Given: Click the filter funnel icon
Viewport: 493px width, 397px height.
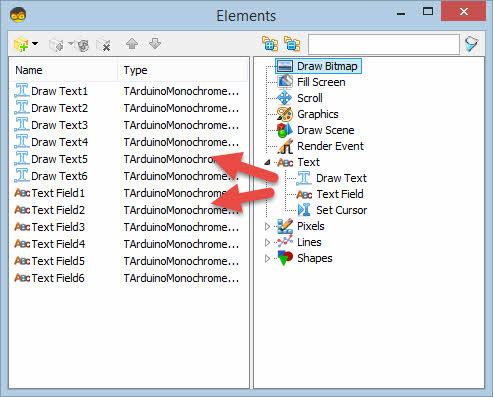Looking at the screenshot, I should pyautogui.click(x=472, y=44).
